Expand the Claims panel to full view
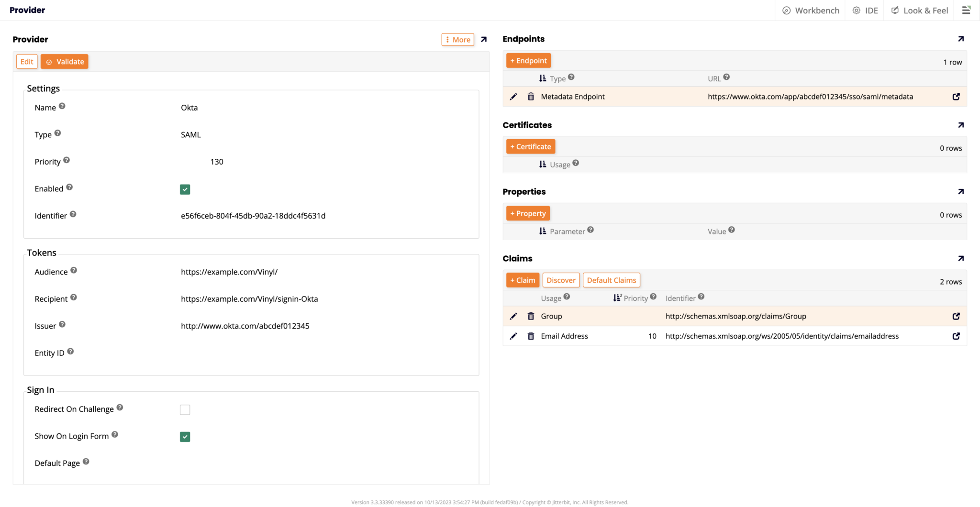Image resolution: width=980 pixels, height=507 pixels. [961, 258]
